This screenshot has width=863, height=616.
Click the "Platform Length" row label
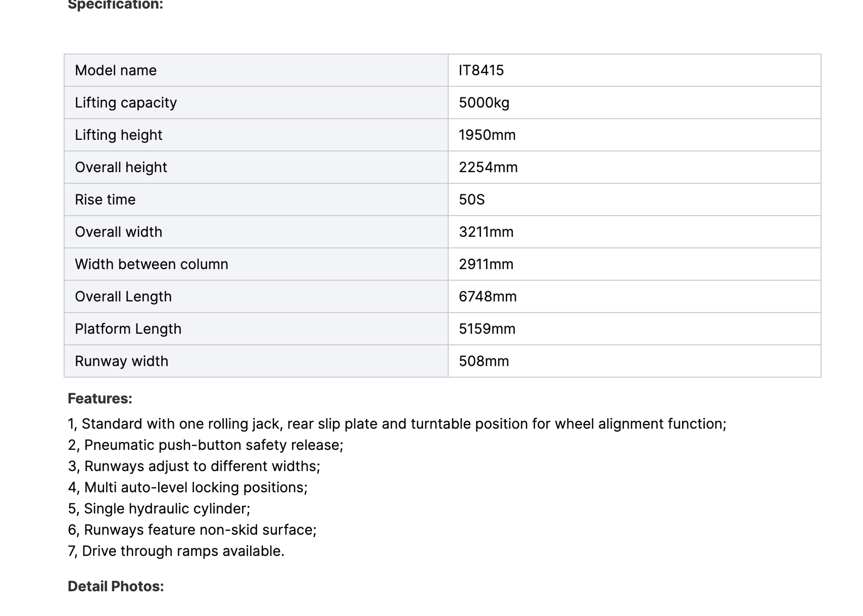pos(128,329)
